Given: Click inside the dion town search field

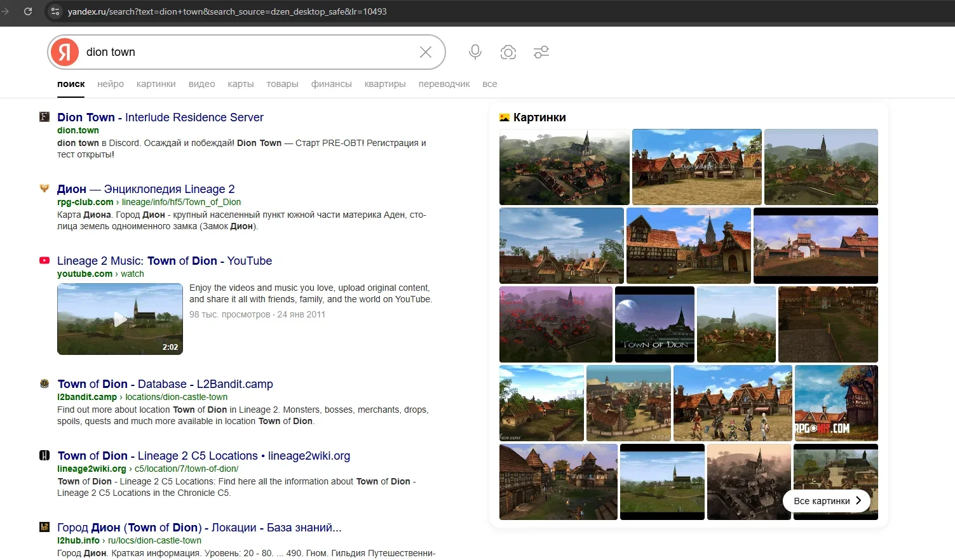Looking at the screenshot, I should tap(248, 52).
